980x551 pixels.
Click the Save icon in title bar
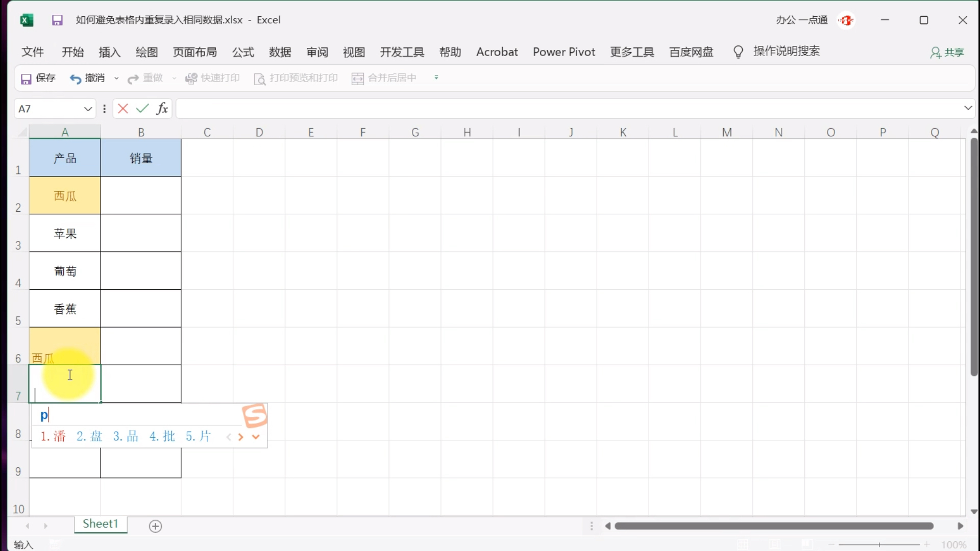57,20
